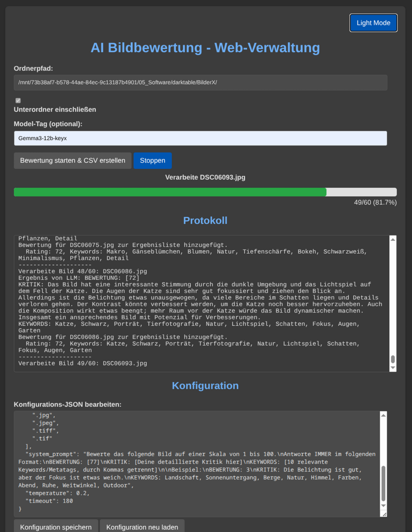Switch to Light Mode
This screenshot has width=412, height=532.
tap(373, 23)
